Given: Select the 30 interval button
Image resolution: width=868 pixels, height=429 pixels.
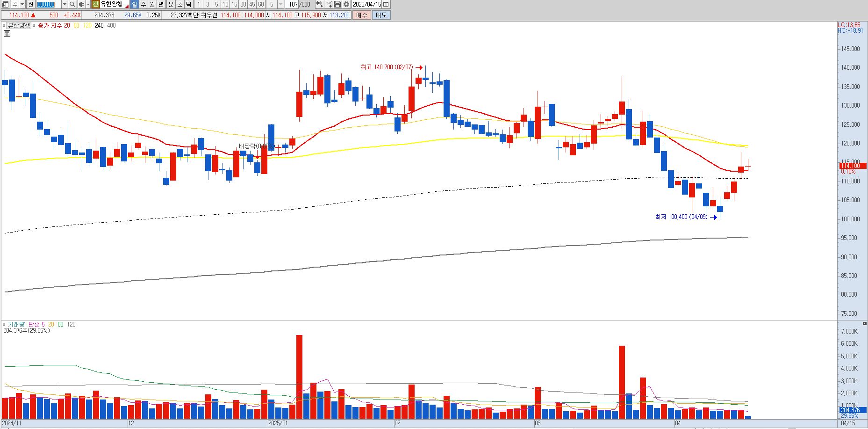Looking at the screenshot, I should tap(243, 4).
